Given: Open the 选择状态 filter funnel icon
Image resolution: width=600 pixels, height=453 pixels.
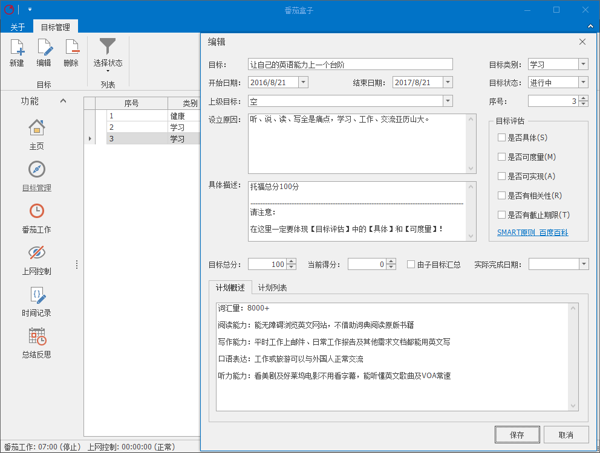Looking at the screenshot, I should (108, 47).
